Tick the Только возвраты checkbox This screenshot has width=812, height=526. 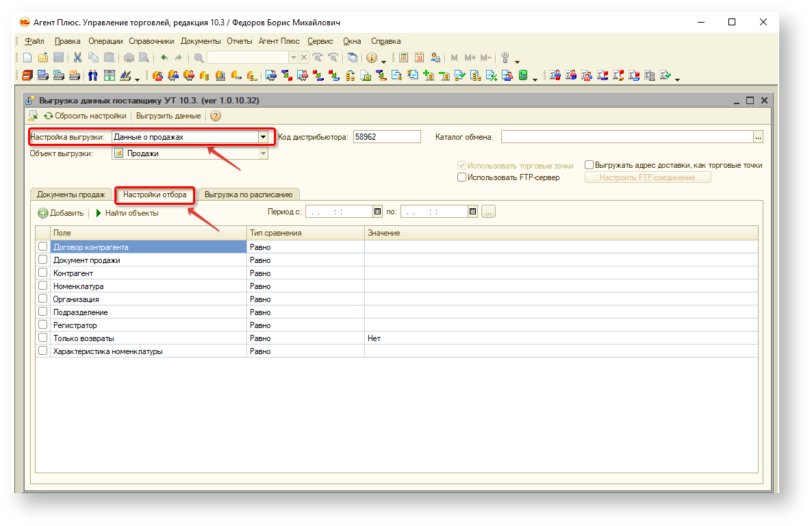[43, 338]
